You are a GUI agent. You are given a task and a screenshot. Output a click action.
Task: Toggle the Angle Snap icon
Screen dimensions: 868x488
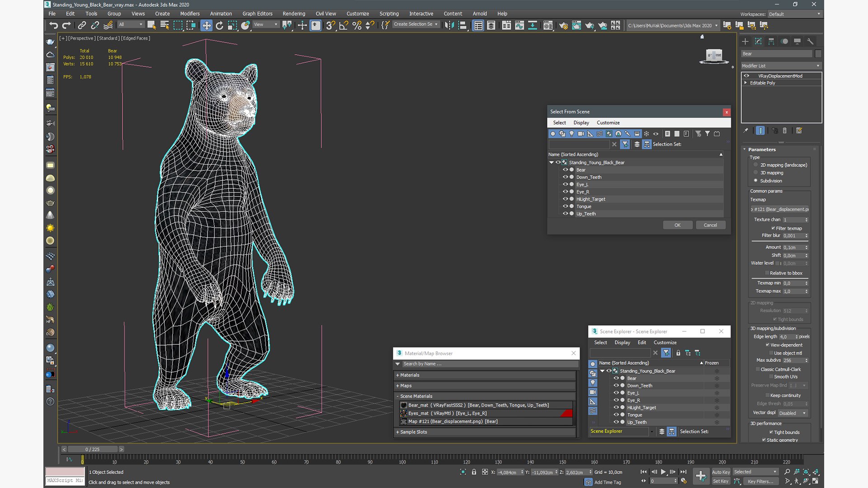click(344, 25)
